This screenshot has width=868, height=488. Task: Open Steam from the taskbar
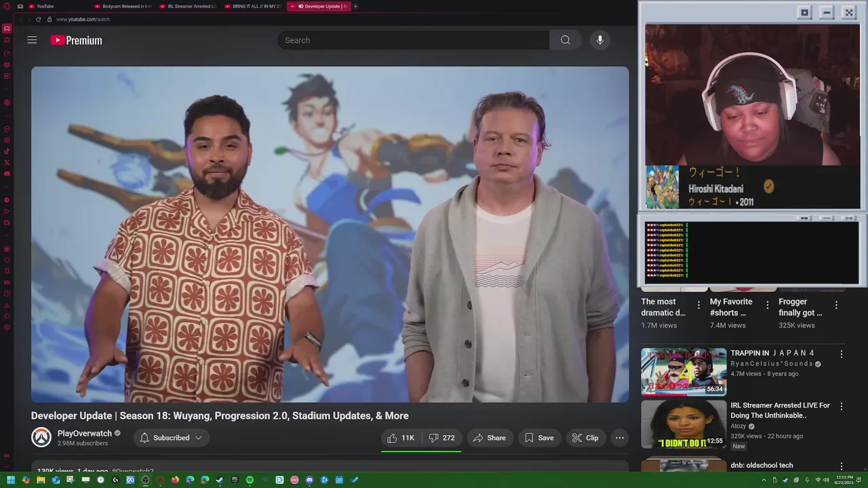click(220, 480)
